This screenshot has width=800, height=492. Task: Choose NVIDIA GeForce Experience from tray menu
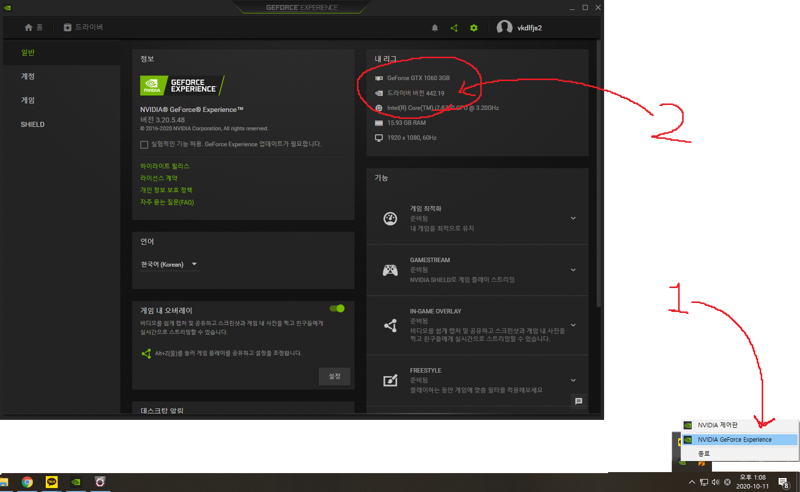click(740, 439)
